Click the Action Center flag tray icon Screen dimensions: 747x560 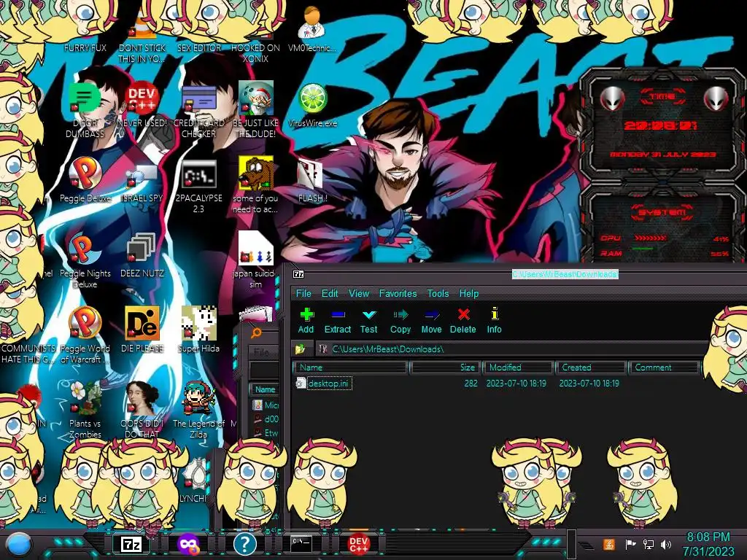tap(630, 544)
